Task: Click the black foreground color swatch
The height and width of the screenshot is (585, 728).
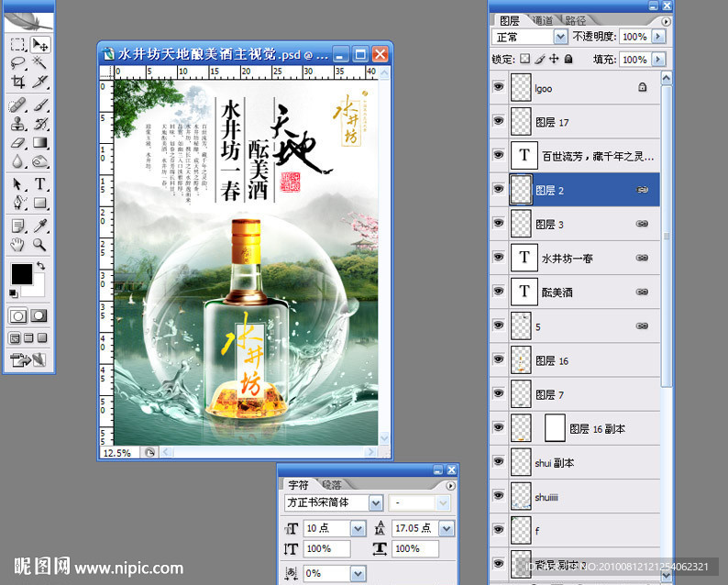Action: point(20,273)
